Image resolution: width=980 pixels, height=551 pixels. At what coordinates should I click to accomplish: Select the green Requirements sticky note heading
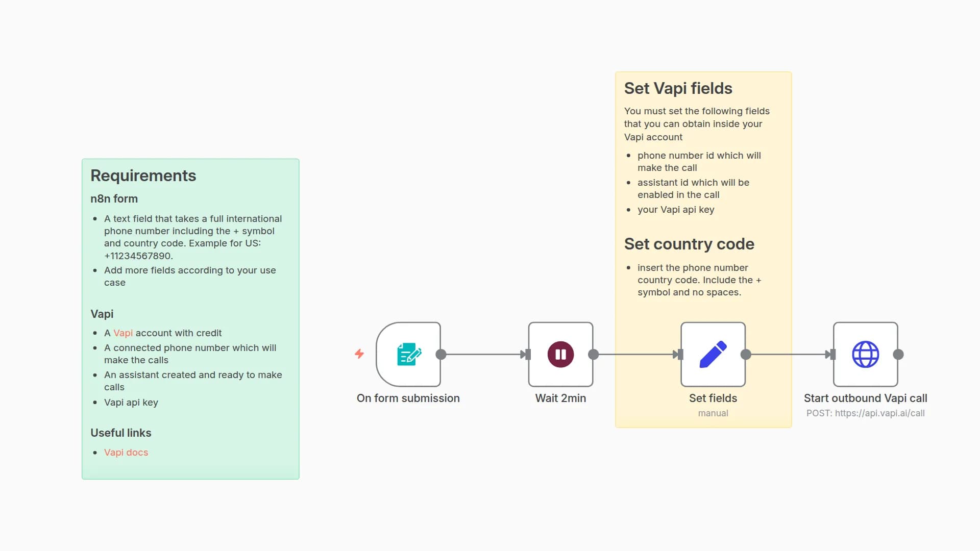pyautogui.click(x=143, y=176)
